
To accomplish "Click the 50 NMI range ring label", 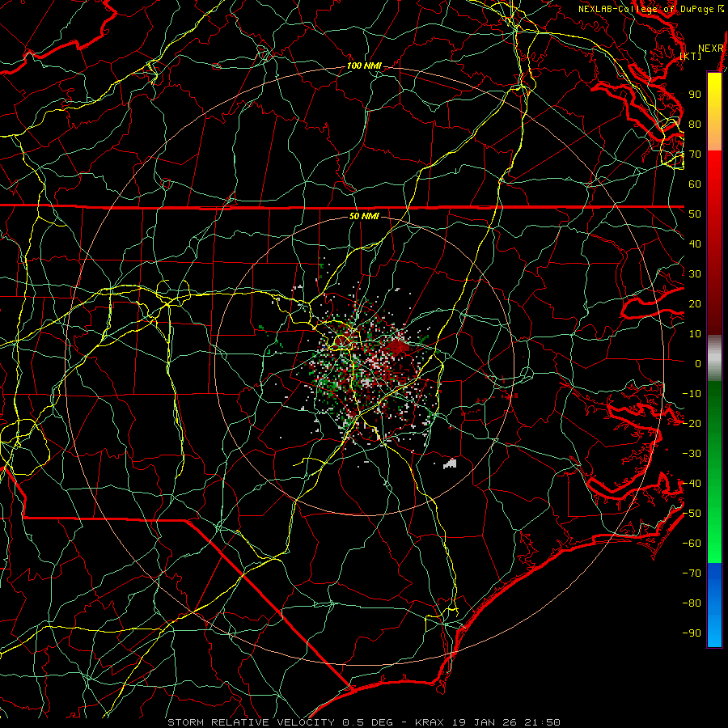I will point(364,216).
